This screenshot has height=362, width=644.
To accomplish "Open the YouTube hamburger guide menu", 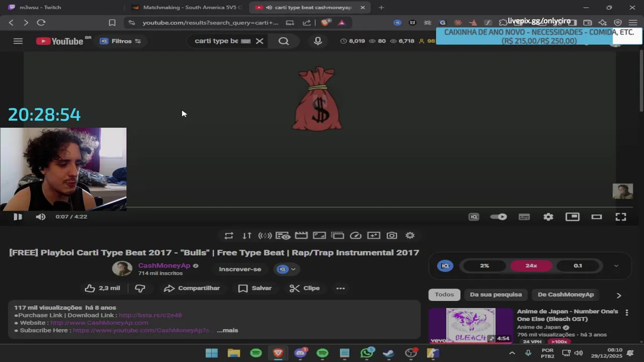I will pyautogui.click(x=18, y=41).
